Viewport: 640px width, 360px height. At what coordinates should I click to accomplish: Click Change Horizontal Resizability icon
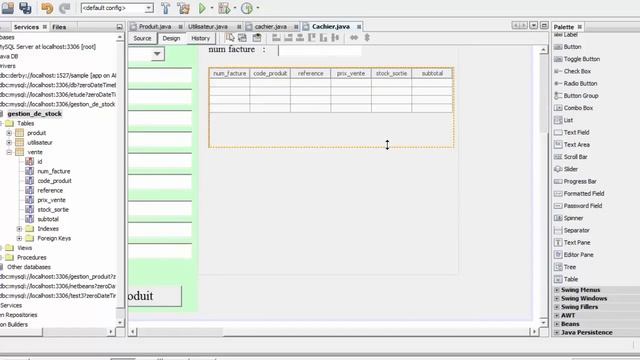click(x=354, y=38)
